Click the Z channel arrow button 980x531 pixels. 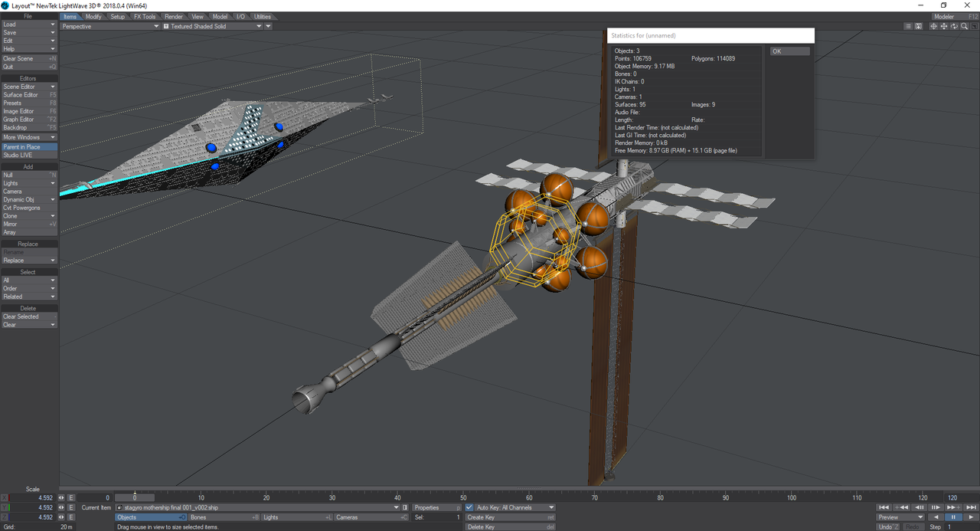point(61,517)
